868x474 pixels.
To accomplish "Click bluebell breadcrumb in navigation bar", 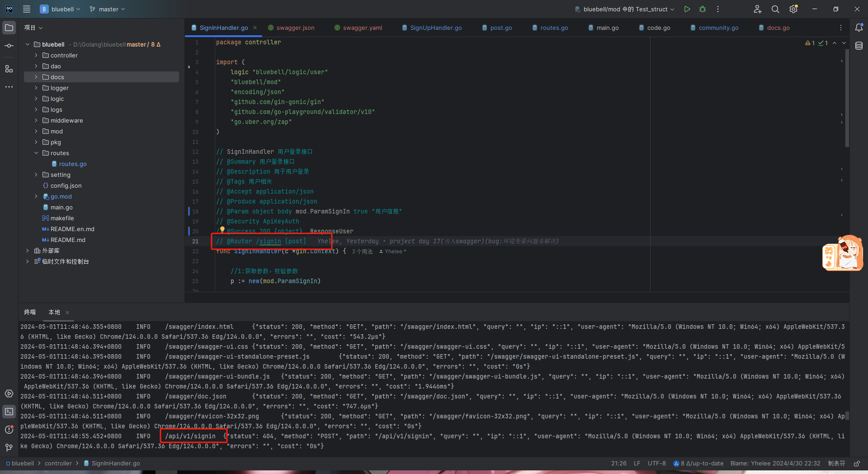I will pyautogui.click(x=20, y=464).
